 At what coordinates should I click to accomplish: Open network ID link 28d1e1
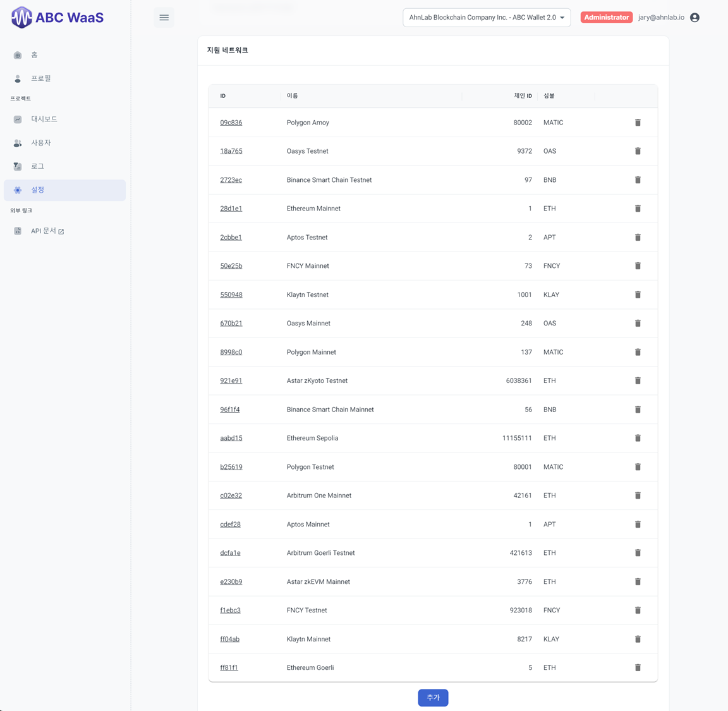click(x=231, y=209)
